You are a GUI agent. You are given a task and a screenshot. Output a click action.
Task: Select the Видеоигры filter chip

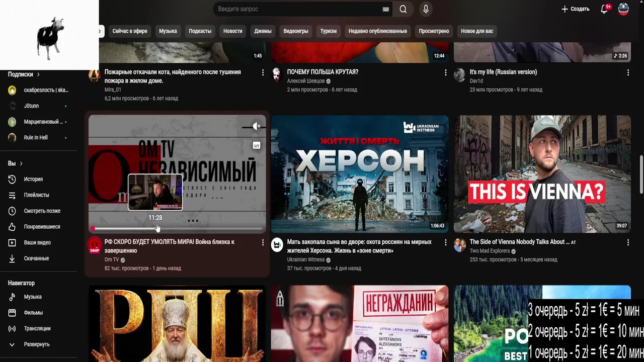coord(296,31)
